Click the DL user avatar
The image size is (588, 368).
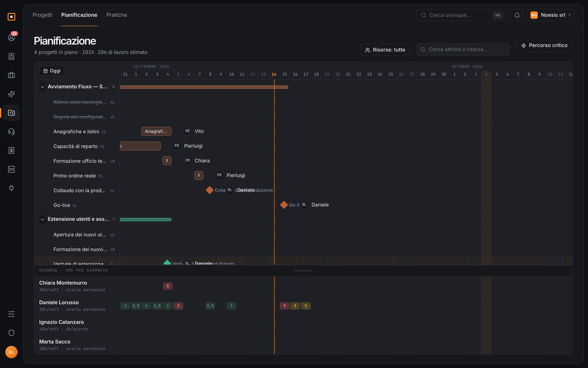point(11,352)
